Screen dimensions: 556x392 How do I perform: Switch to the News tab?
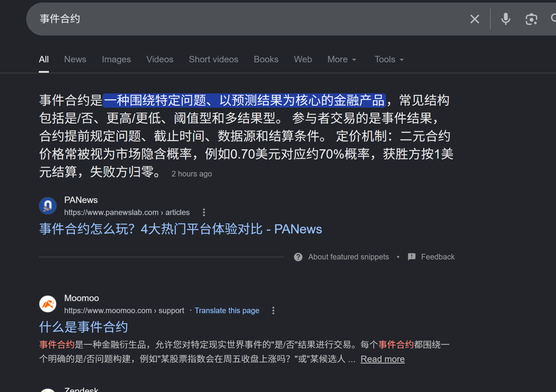click(75, 59)
